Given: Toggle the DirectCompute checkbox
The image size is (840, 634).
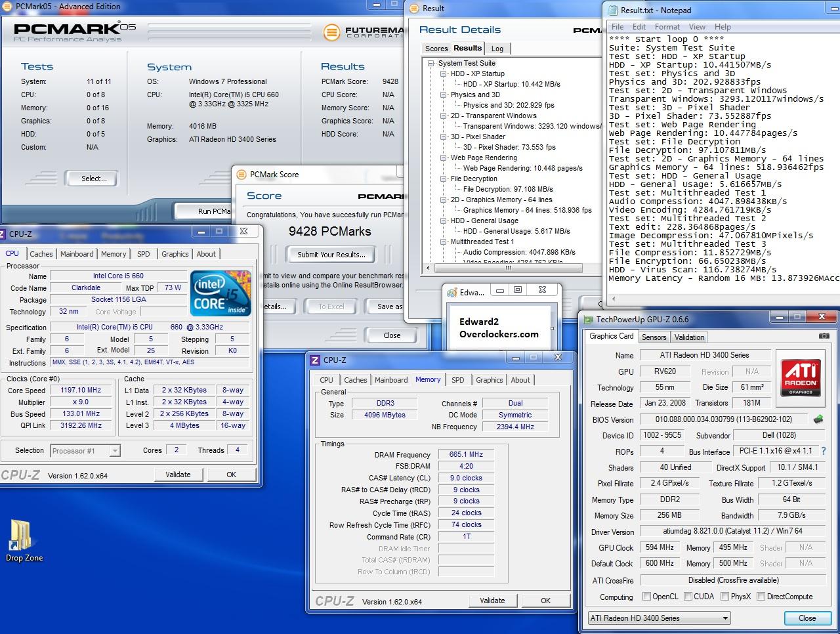Looking at the screenshot, I should [761, 597].
